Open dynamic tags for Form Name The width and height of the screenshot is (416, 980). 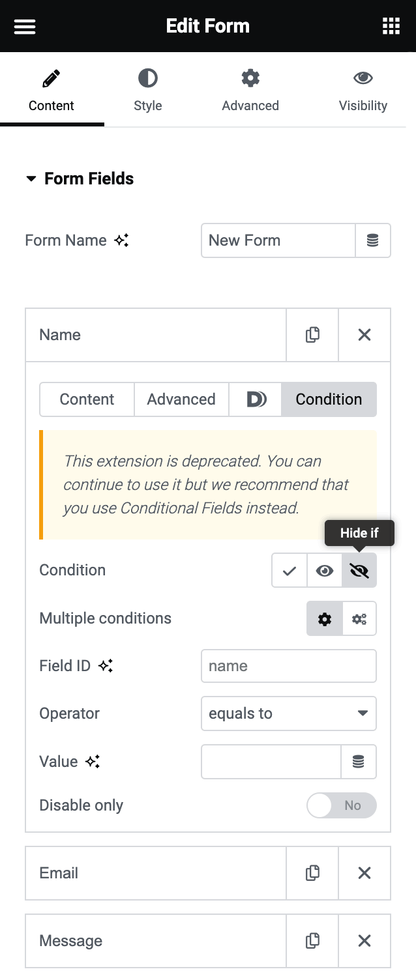(372, 240)
